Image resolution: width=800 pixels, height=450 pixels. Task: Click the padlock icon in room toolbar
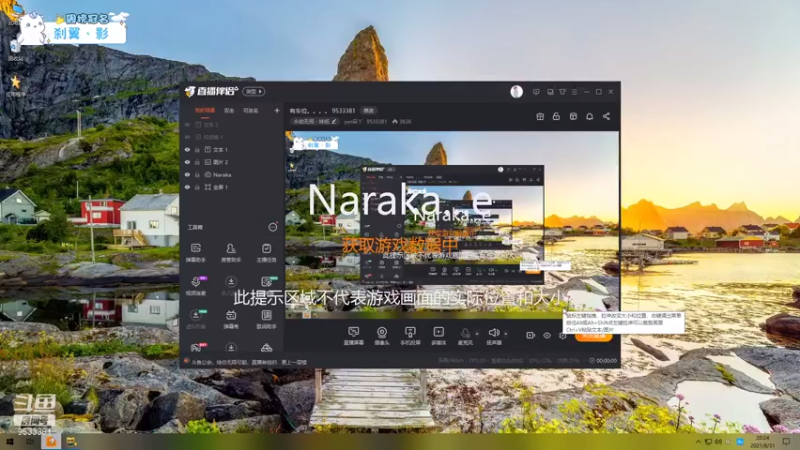pos(556,116)
